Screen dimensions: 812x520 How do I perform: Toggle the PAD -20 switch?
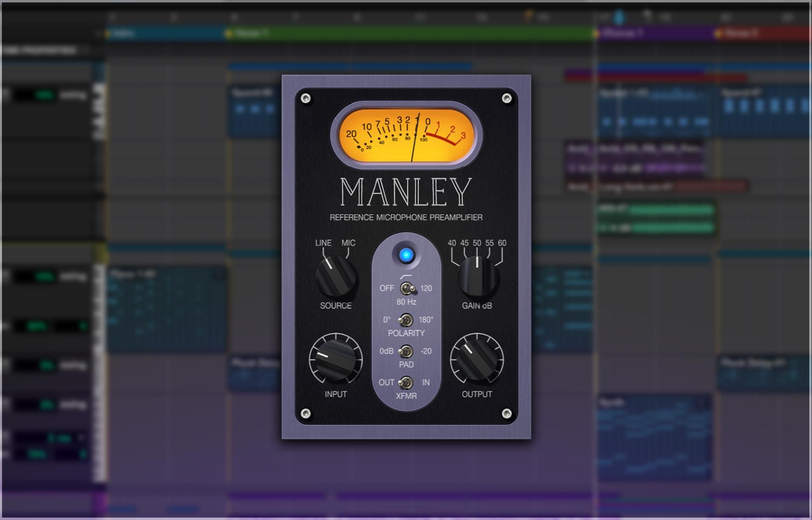pyautogui.click(x=406, y=351)
